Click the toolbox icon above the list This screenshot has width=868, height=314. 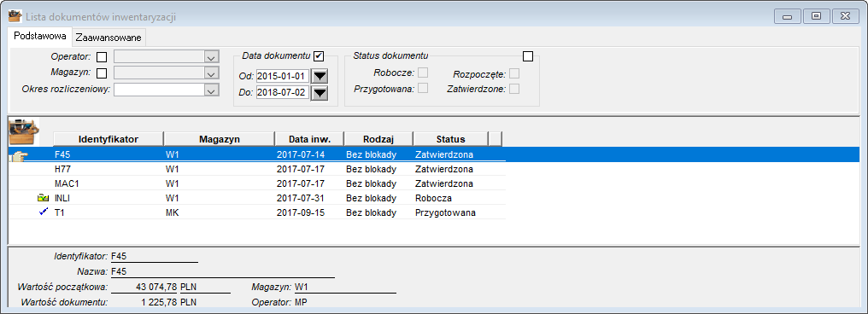pyautogui.click(x=25, y=131)
